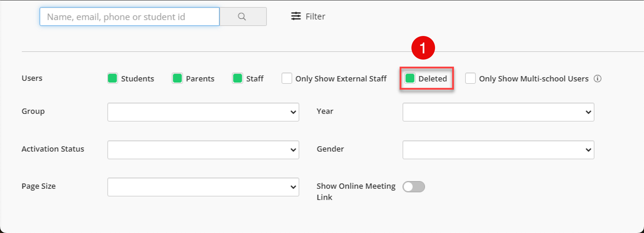
Task: Click the Page Size label text
Action: [x=39, y=186]
